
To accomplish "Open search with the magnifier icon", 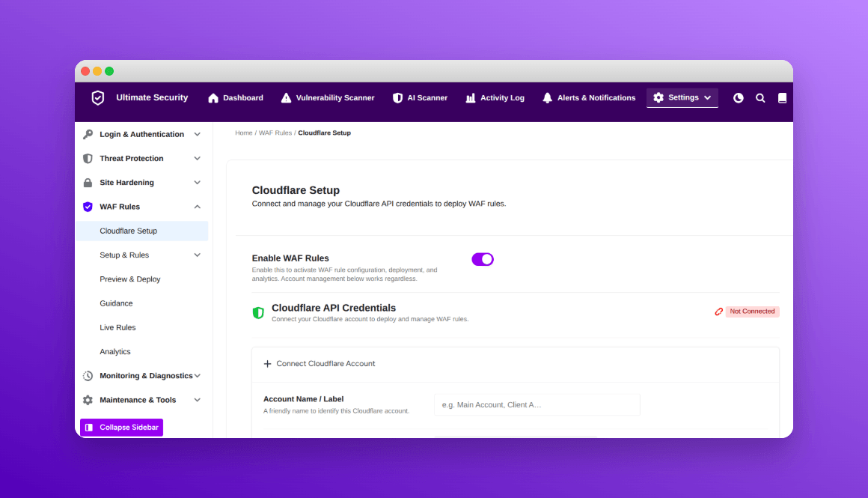I will pyautogui.click(x=760, y=98).
